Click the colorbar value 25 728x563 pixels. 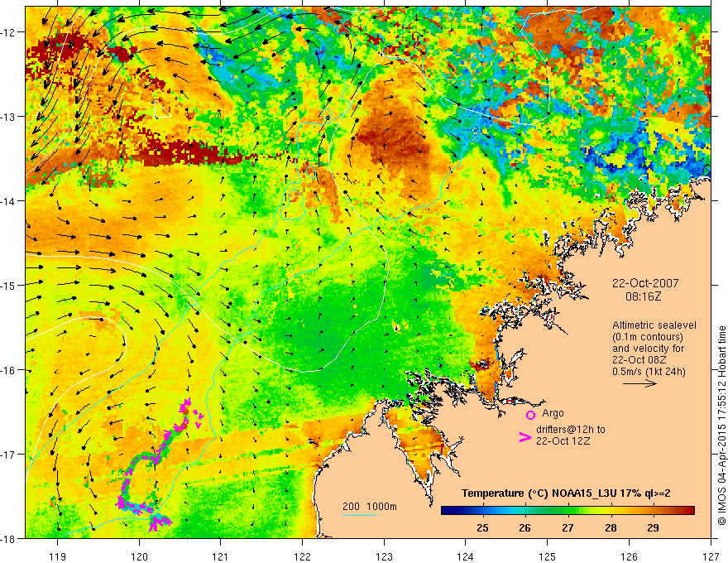click(483, 527)
